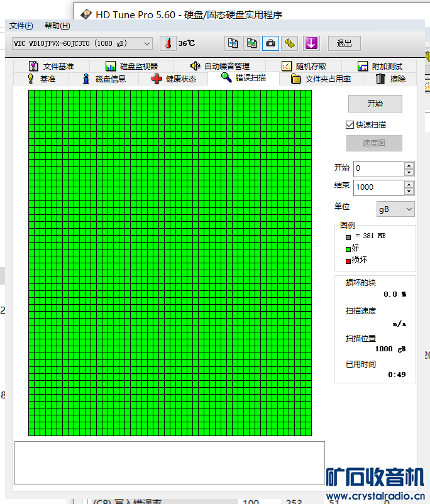Open the options wrench icon
This screenshot has height=504, width=430.
tap(289, 43)
